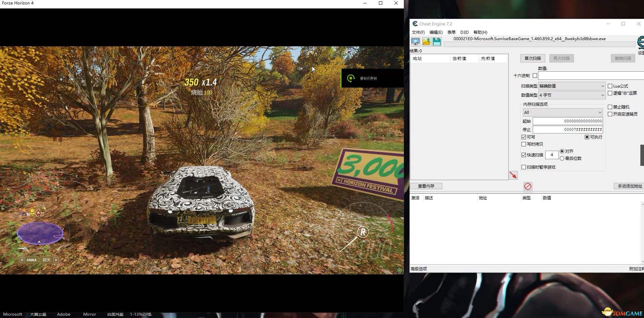Click the Next Scan button
Image resolution: width=644 pixels, height=318 pixels.
[561, 58]
